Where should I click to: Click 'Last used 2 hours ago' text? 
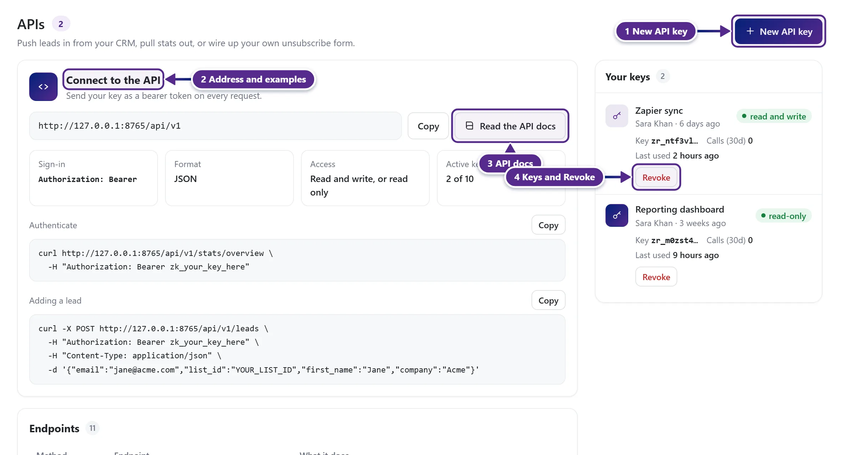pyautogui.click(x=677, y=156)
